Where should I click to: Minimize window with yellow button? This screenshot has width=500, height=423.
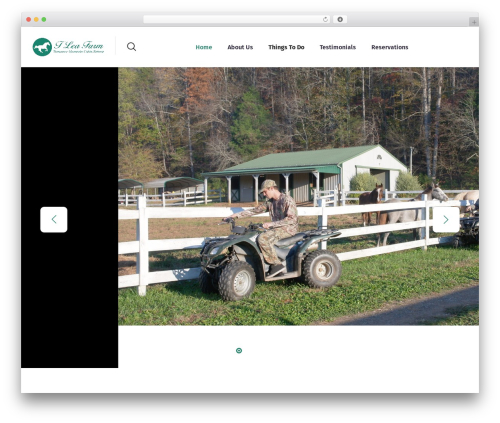(x=36, y=19)
